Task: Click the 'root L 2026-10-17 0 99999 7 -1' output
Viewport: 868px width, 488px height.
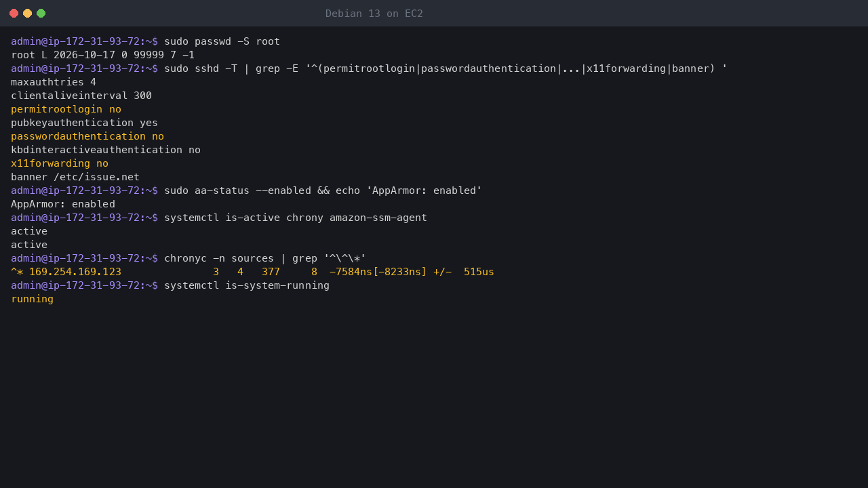Action: pyautogui.click(x=102, y=55)
